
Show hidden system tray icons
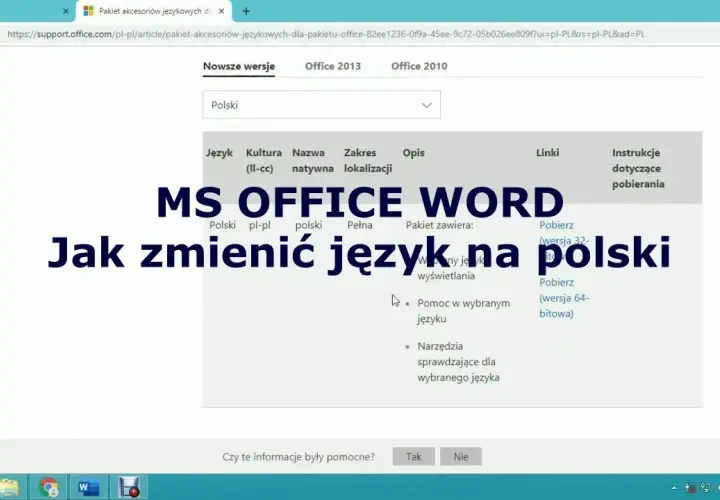point(674,489)
